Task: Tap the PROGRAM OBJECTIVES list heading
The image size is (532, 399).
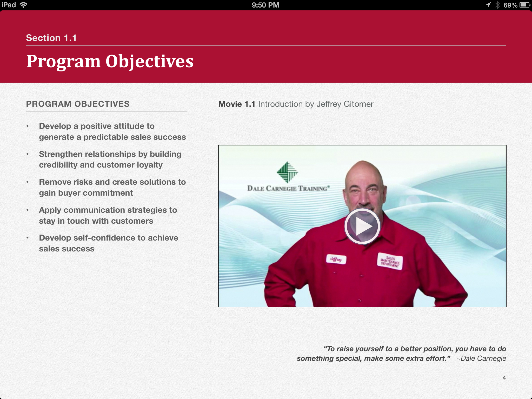Action: click(78, 104)
